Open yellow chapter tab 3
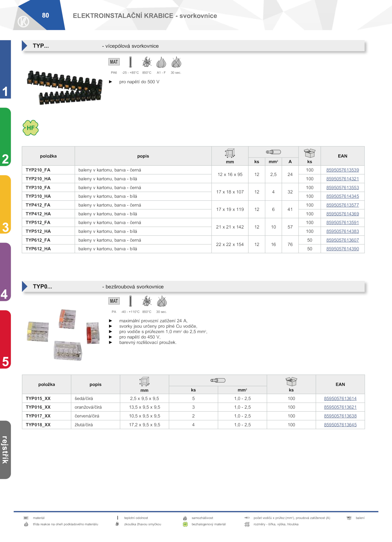This screenshot has height=542, width=392. [5, 204]
